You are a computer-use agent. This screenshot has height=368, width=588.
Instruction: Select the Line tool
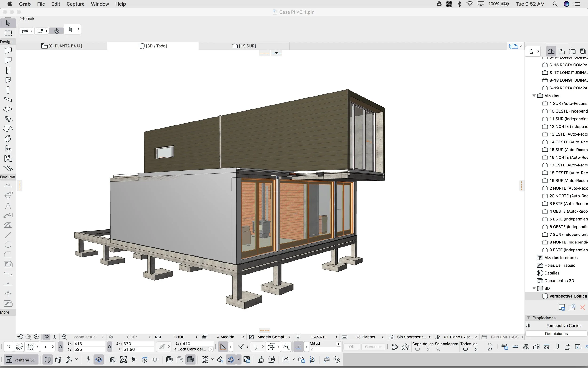point(8,235)
